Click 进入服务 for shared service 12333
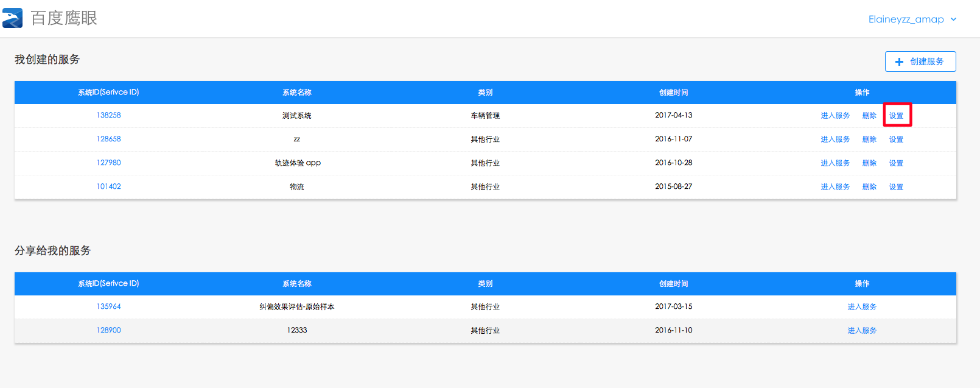This screenshot has height=388, width=980. pyautogui.click(x=862, y=331)
